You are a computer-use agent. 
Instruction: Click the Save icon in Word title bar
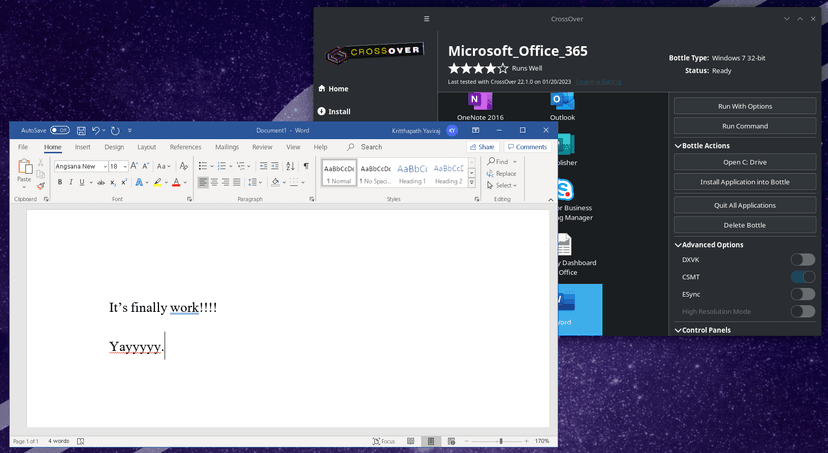[81, 130]
